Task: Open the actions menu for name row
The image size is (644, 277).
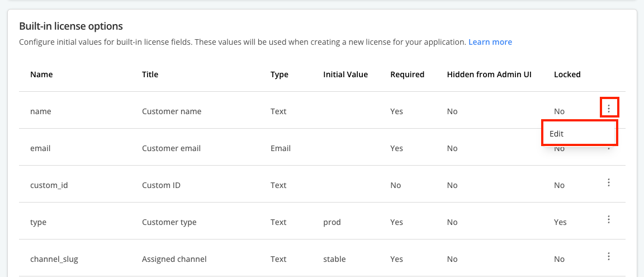Action: (x=609, y=107)
